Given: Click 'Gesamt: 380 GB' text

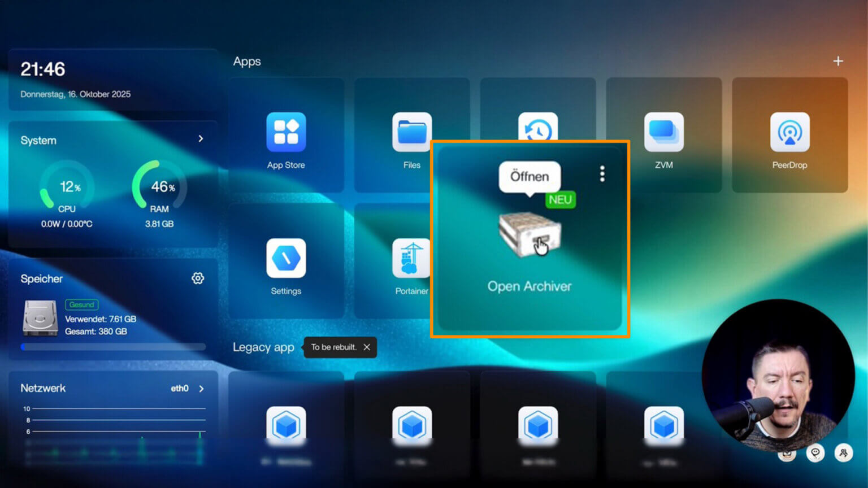Looking at the screenshot, I should point(96,332).
